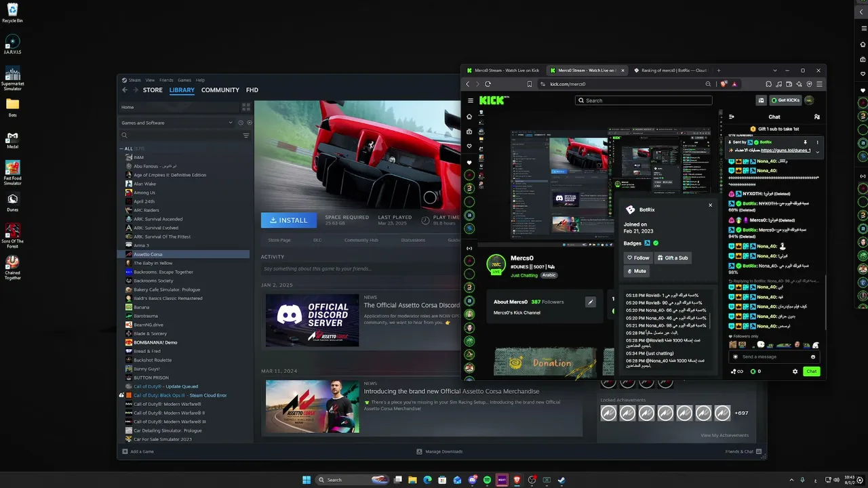Click the Steam library search field

(x=180, y=136)
